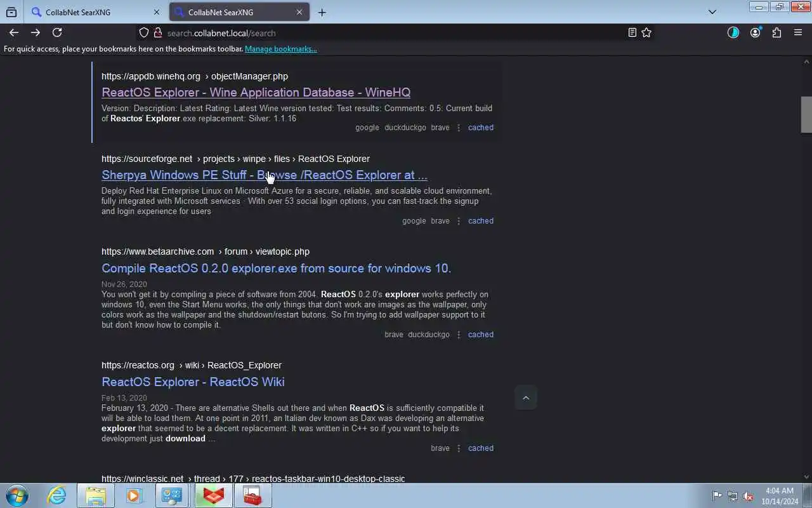Open Windows Explorer folder taskbar icon

tap(96, 495)
